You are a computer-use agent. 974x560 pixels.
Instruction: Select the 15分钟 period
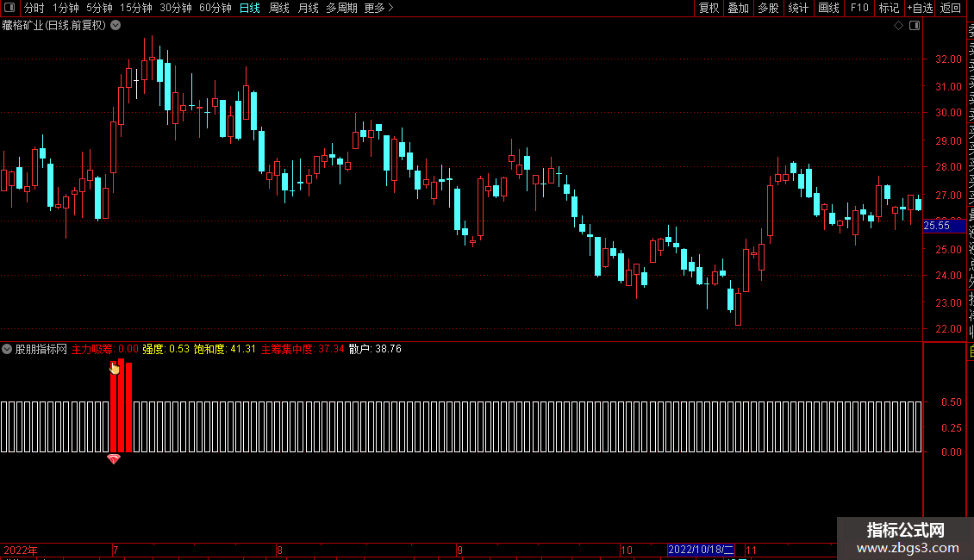pos(135,8)
